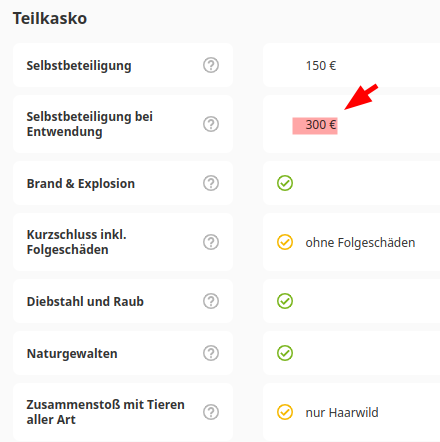Click the 150 € deductible value

321,66
